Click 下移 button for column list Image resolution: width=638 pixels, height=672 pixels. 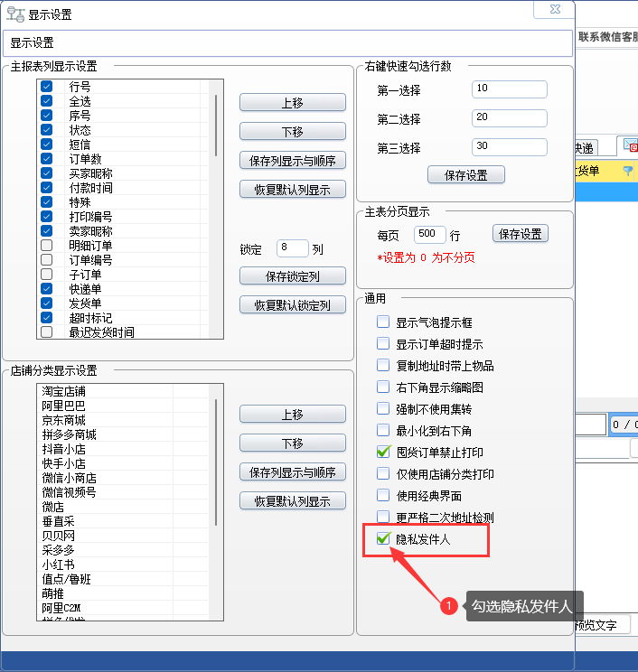coord(293,131)
